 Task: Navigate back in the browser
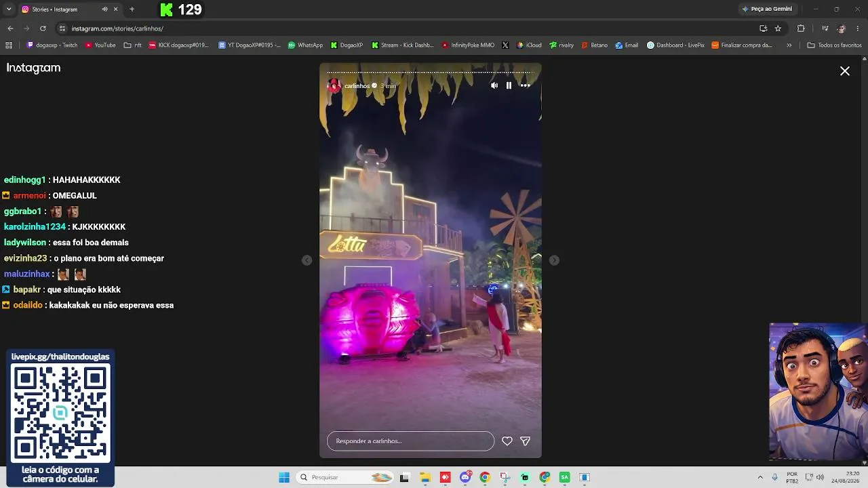(10, 28)
